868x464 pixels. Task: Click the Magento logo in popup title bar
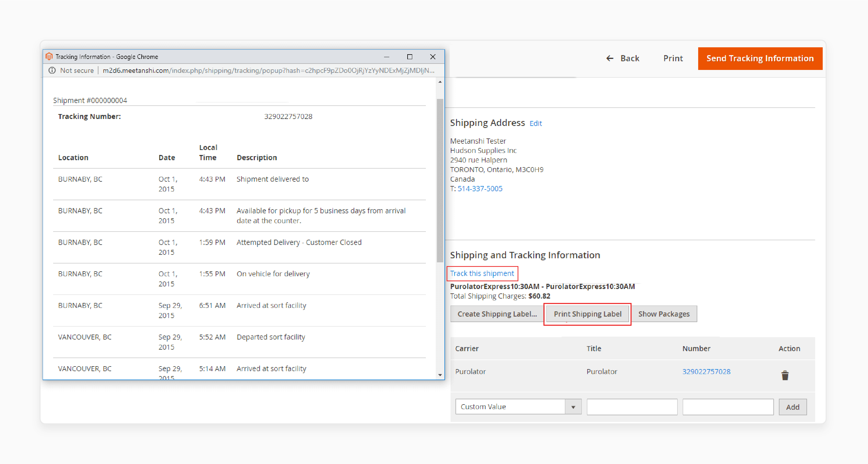click(49, 56)
